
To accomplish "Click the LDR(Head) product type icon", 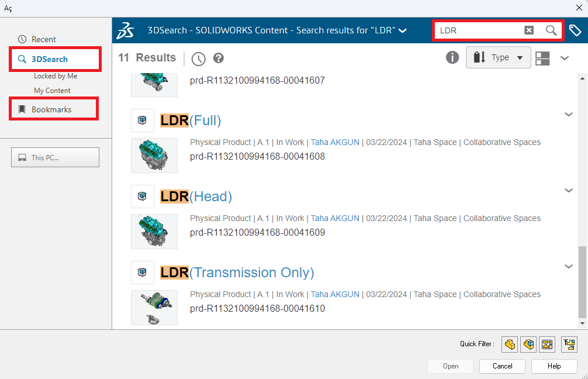I will [142, 197].
